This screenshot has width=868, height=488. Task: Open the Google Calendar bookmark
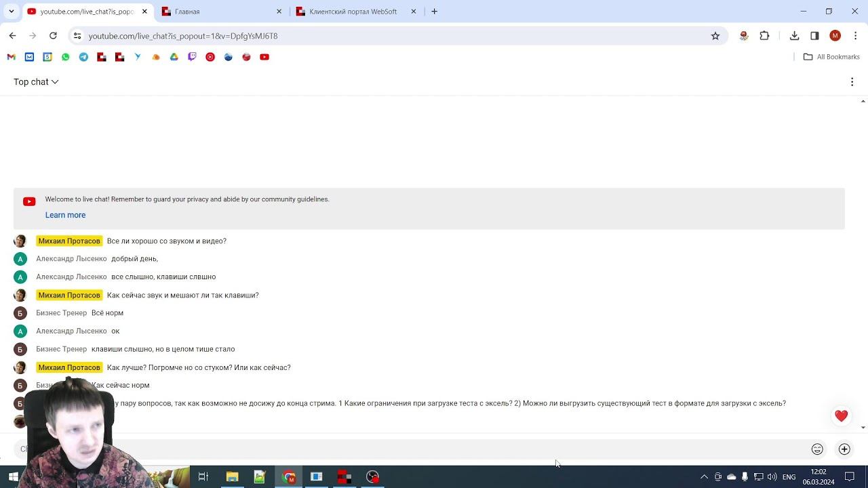(x=47, y=57)
